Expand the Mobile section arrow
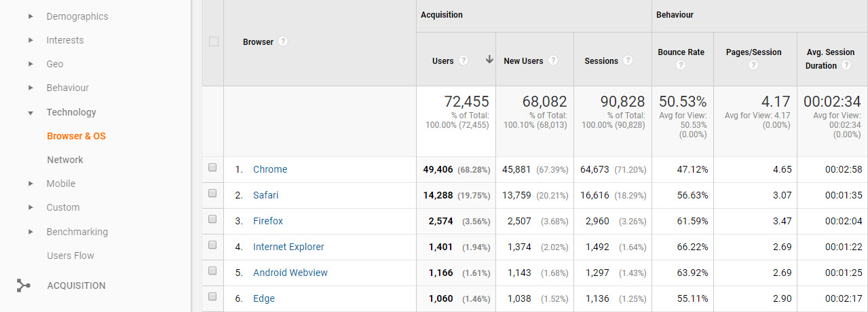Screen dimensions: 868x312 coord(31,184)
